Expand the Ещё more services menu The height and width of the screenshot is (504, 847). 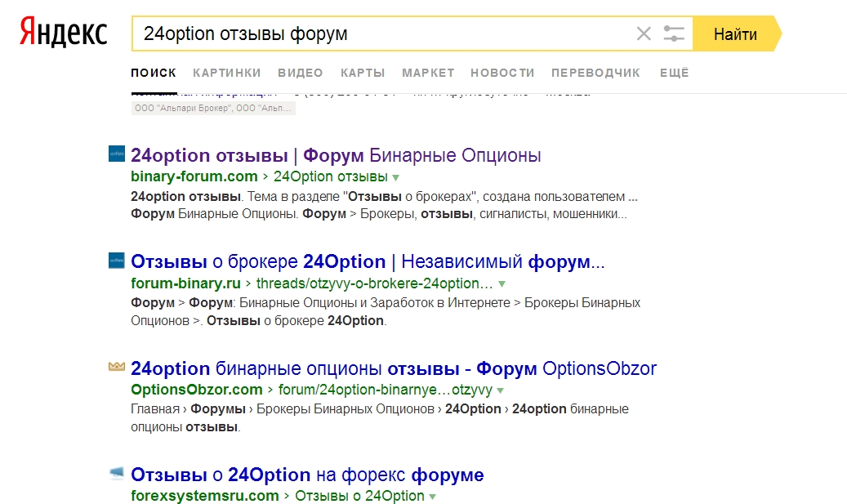tap(674, 73)
